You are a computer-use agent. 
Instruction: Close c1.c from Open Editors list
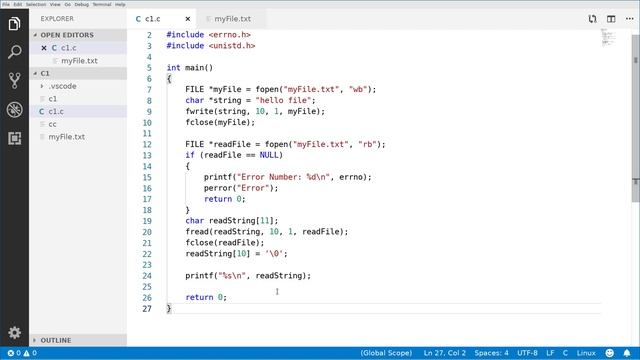pos(44,48)
